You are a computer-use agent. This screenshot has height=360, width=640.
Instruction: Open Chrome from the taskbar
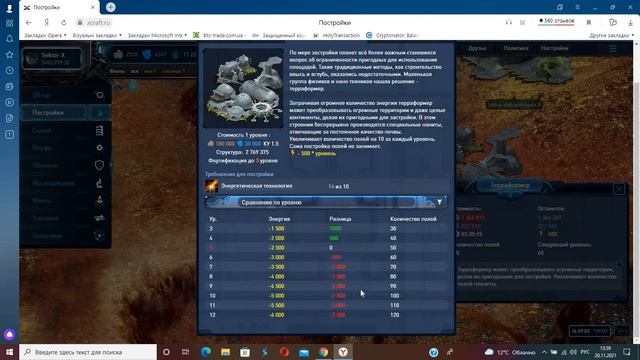tap(323, 352)
